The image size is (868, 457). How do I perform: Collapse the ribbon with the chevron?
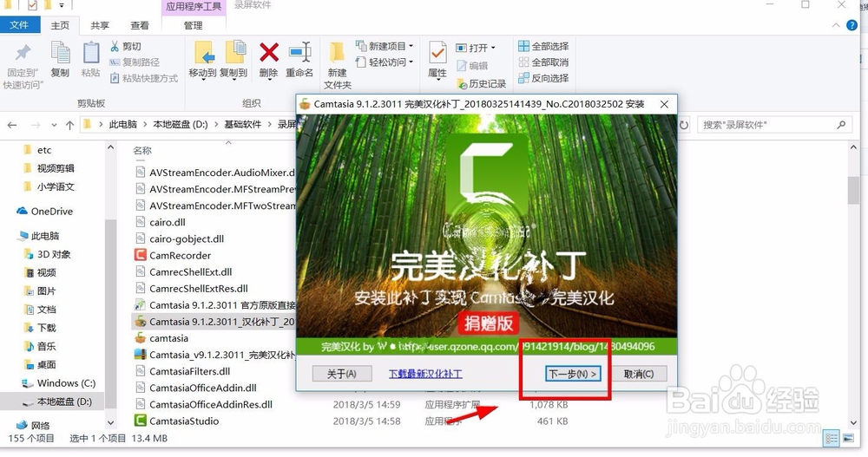click(x=836, y=25)
